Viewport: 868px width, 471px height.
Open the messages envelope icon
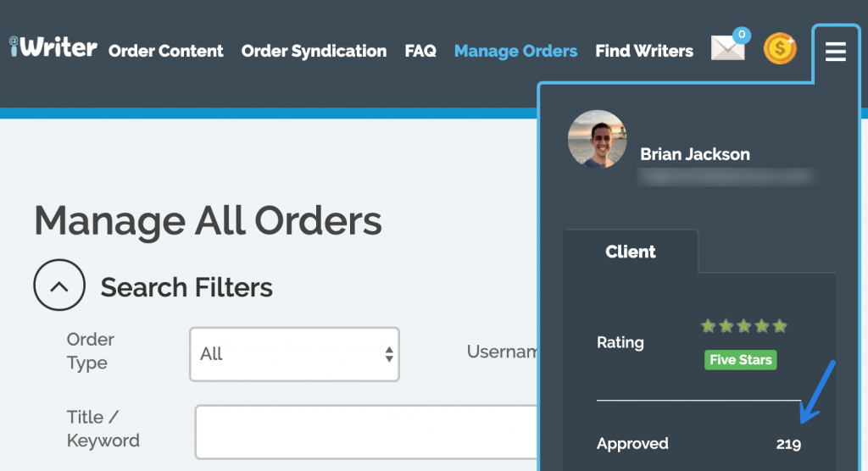pos(730,46)
